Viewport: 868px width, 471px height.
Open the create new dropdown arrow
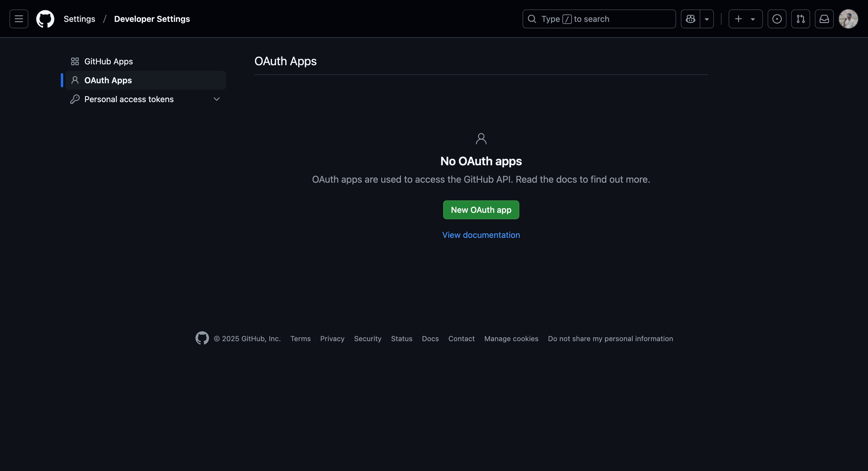(753, 19)
